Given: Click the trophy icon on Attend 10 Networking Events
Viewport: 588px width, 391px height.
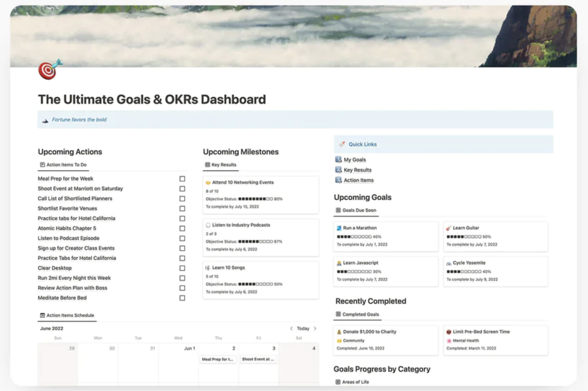Looking at the screenshot, I should tap(208, 182).
